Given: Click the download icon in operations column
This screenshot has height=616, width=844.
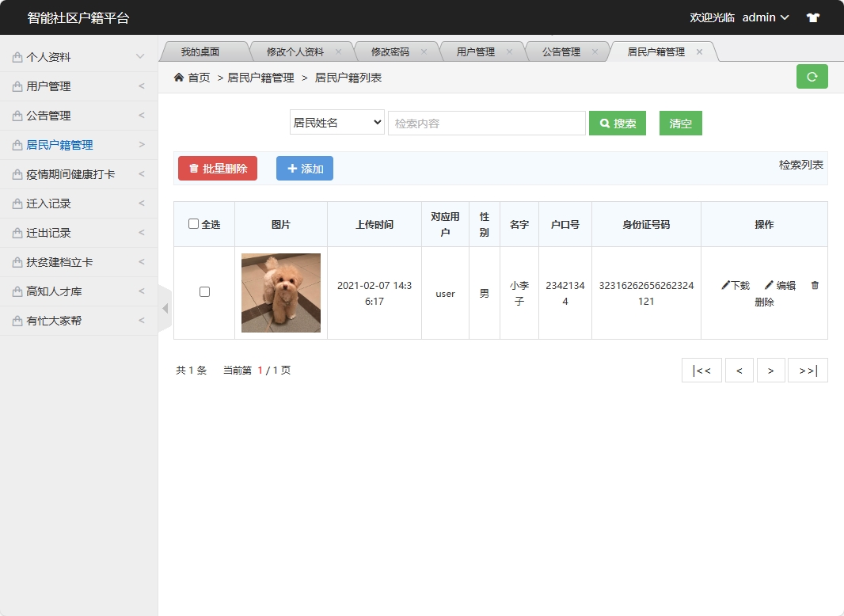Looking at the screenshot, I should pos(726,285).
